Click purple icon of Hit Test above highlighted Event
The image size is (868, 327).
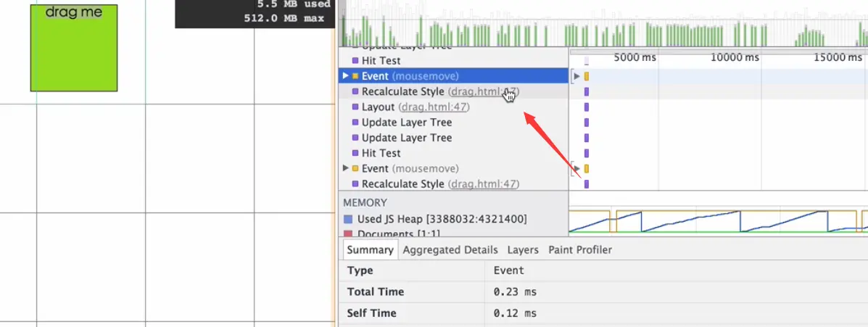pyautogui.click(x=355, y=60)
